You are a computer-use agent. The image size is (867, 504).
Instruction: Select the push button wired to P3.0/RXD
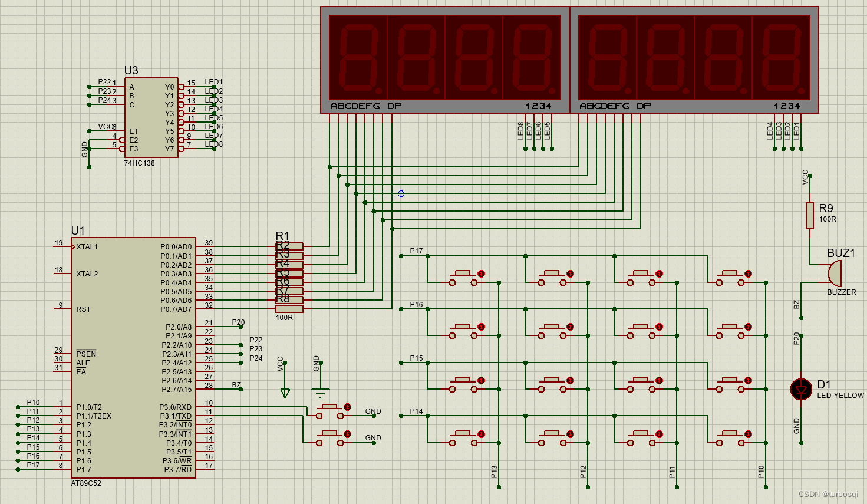pyautogui.click(x=330, y=411)
